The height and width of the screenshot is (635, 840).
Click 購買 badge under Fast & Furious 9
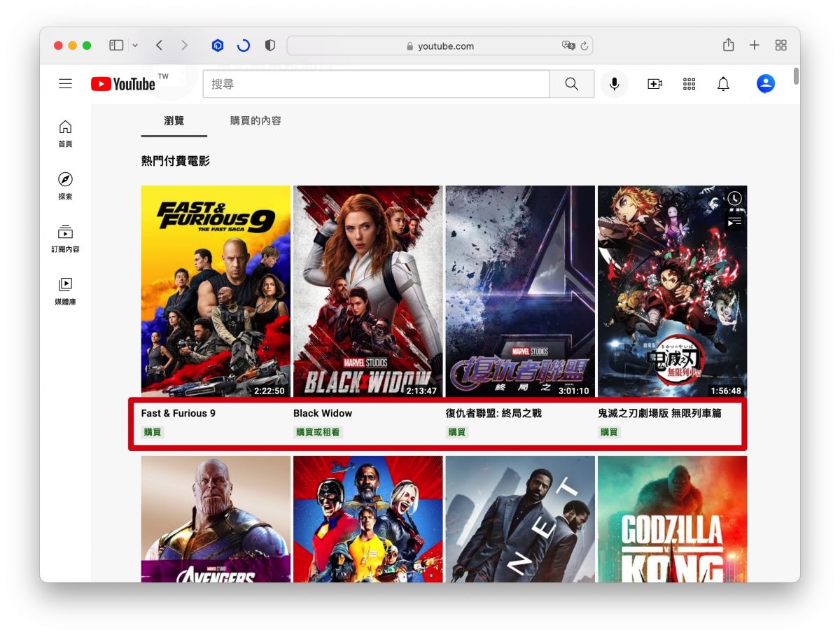[x=153, y=432]
